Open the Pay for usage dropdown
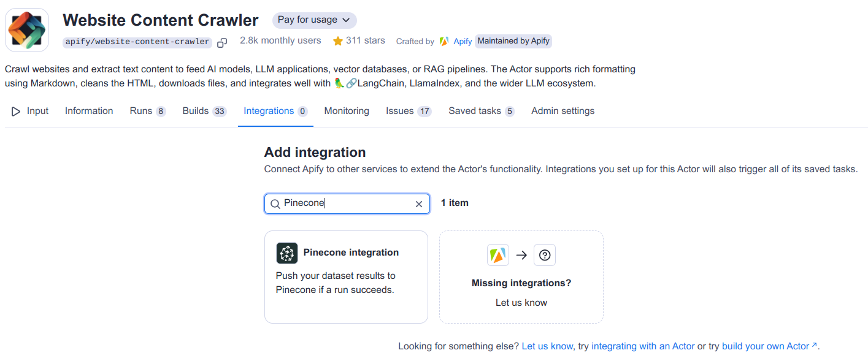Viewport: 868px width, 361px height. pos(314,20)
